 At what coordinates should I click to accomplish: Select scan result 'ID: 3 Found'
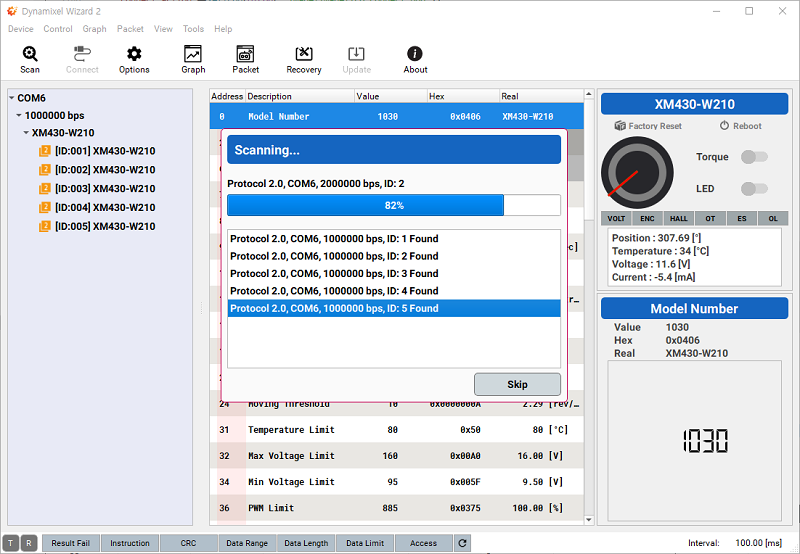coord(394,273)
